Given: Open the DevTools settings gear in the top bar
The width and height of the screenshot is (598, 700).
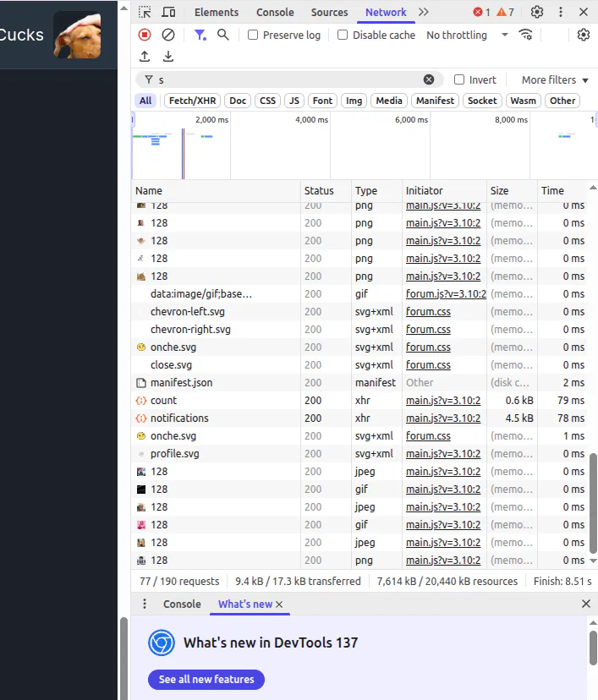Looking at the screenshot, I should 537,12.
